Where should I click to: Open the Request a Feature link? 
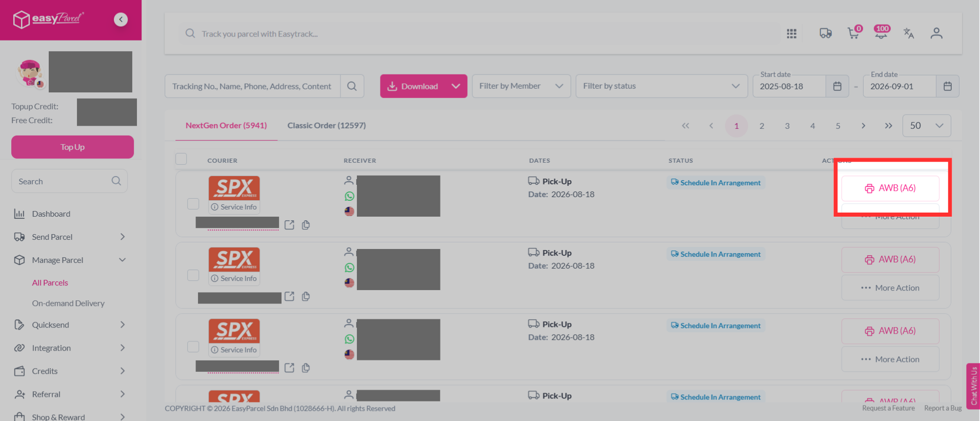(x=888, y=408)
